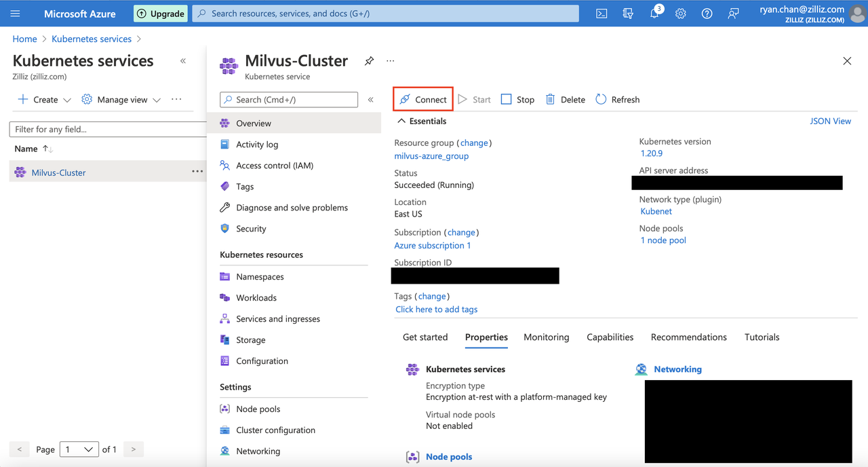
Task: Open the Cloud Shell icon in header
Action: [601, 14]
